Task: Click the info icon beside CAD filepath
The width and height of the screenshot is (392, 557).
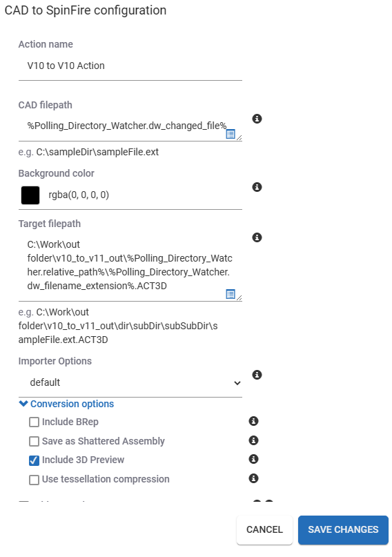Action: [257, 119]
